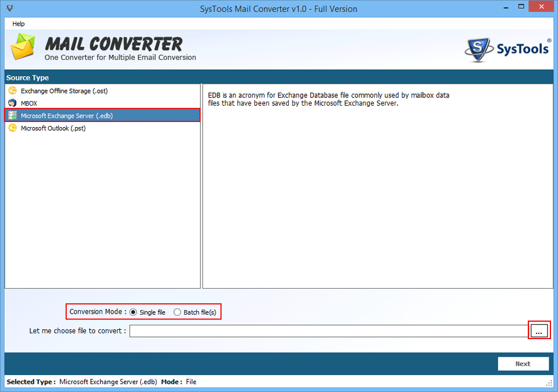Click the file path input field

[329, 331]
